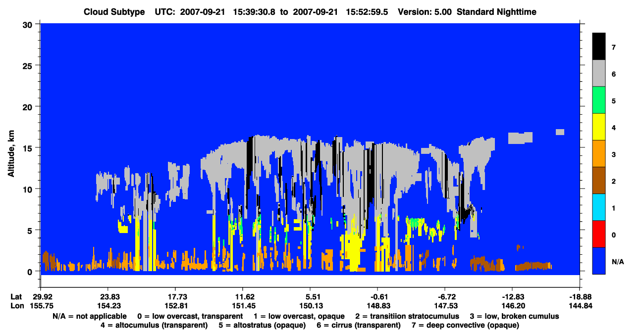644x330 pixels.
Task: Click 'Version: 5.00' in the title
Action: pyautogui.click(x=424, y=12)
